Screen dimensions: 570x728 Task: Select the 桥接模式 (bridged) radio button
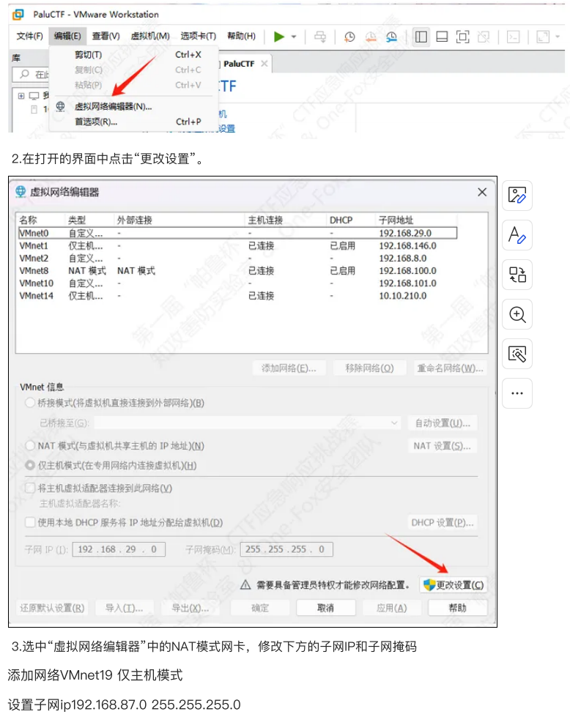tap(30, 403)
